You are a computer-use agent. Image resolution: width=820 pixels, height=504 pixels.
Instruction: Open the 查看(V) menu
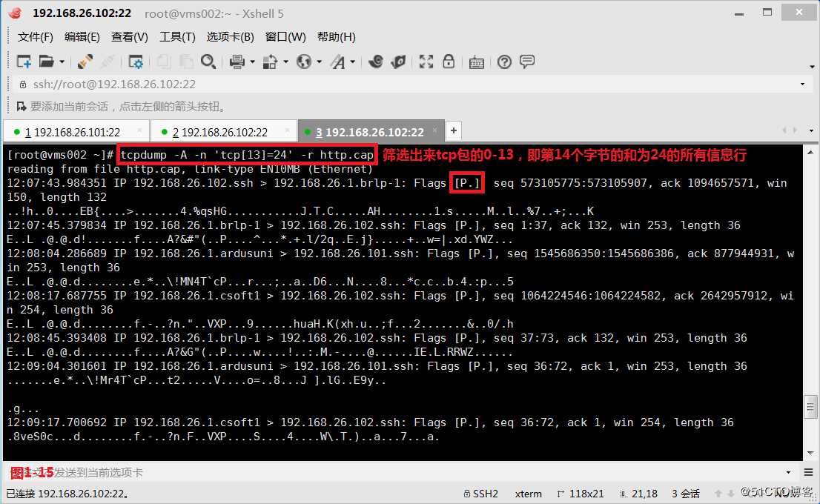(x=130, y=36)
